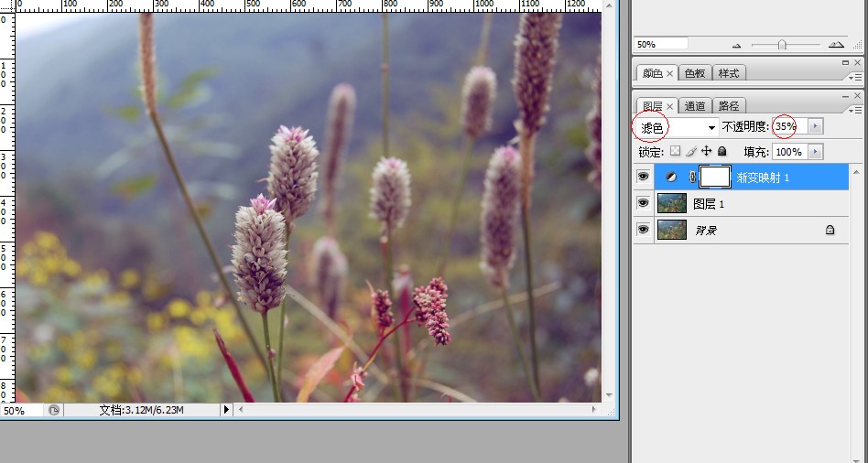Screen dimensions: 868x463
Task: Click the gradient map adjustment layer icon
Action: tap(671, 177)
